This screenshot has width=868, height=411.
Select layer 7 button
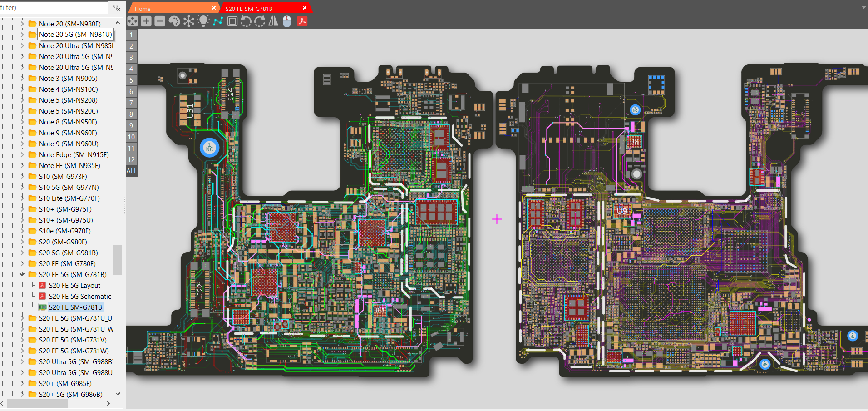coord(132,103)
